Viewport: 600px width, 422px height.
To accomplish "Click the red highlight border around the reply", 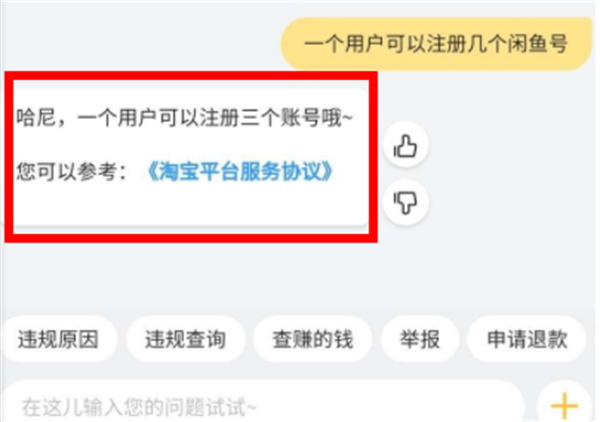I will click(x=191, y=76).
